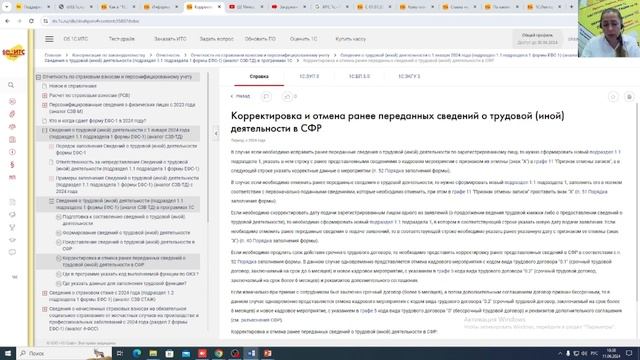The height and width of the screenshot is (360, 640).
Task: Open Microsoft Store from the taskbar
Action: coord(169,353)
